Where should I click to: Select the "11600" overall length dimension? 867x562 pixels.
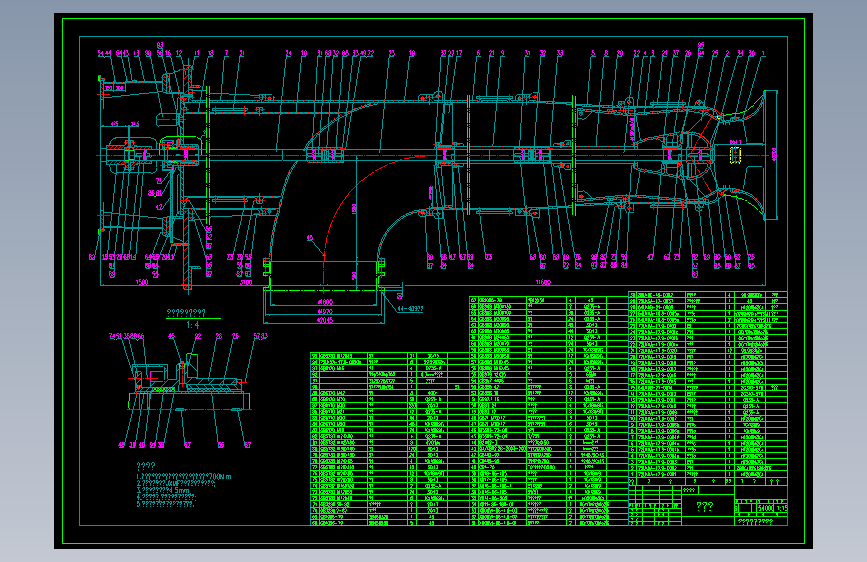543,282
